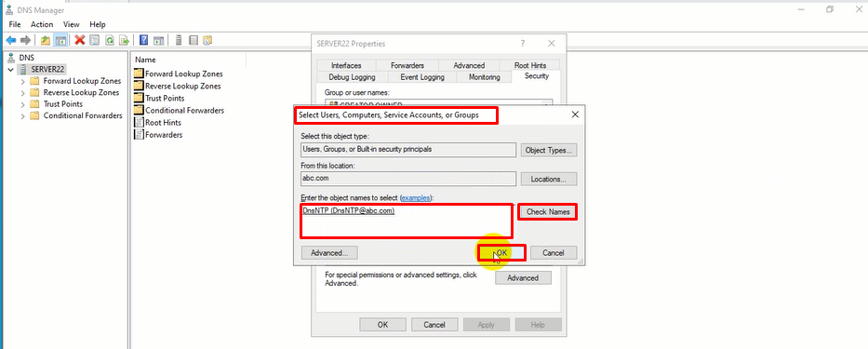This screenshot has height=349, width=868.
Task: Expand Conditional Forwarders in tree
Action: click(x=22, y=115)
